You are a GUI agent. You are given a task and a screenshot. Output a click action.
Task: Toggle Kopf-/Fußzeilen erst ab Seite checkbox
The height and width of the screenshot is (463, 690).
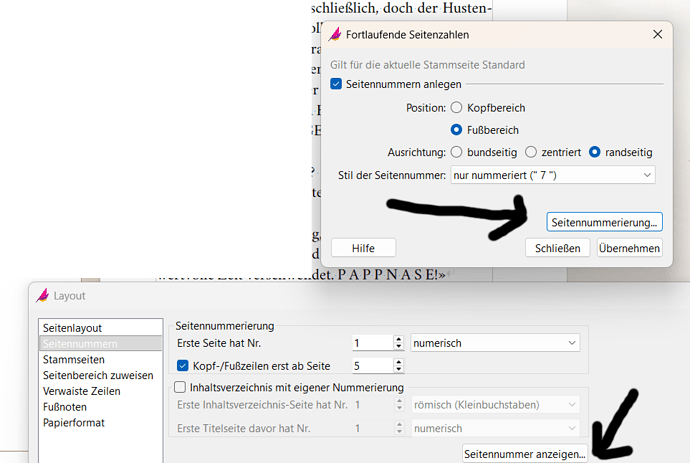(183, 366)
